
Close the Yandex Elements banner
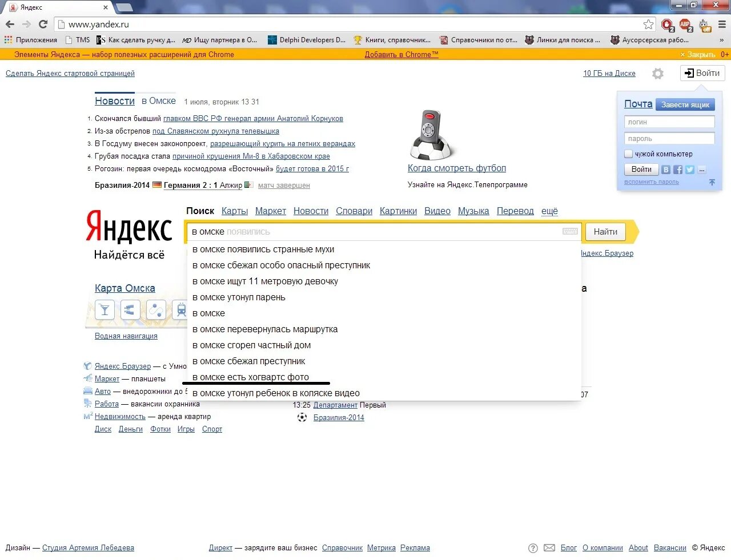click(x=697, y=55)
